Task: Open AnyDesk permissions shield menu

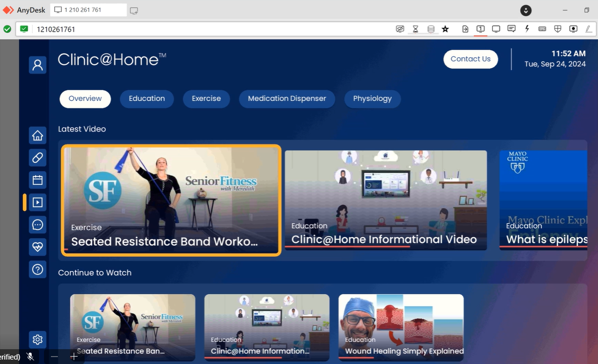Action: (557, 29)
